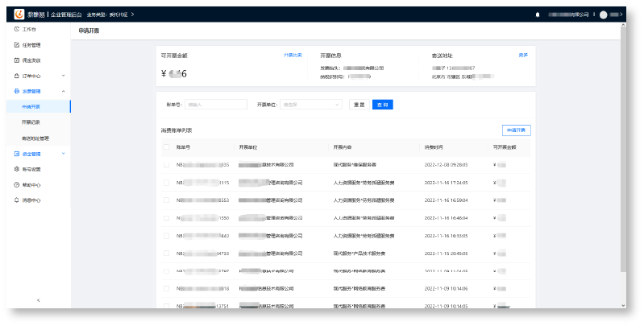This screenshot has width=644, height=326.
Task: Click the orange app logo in header
Action: click(19, 14)
